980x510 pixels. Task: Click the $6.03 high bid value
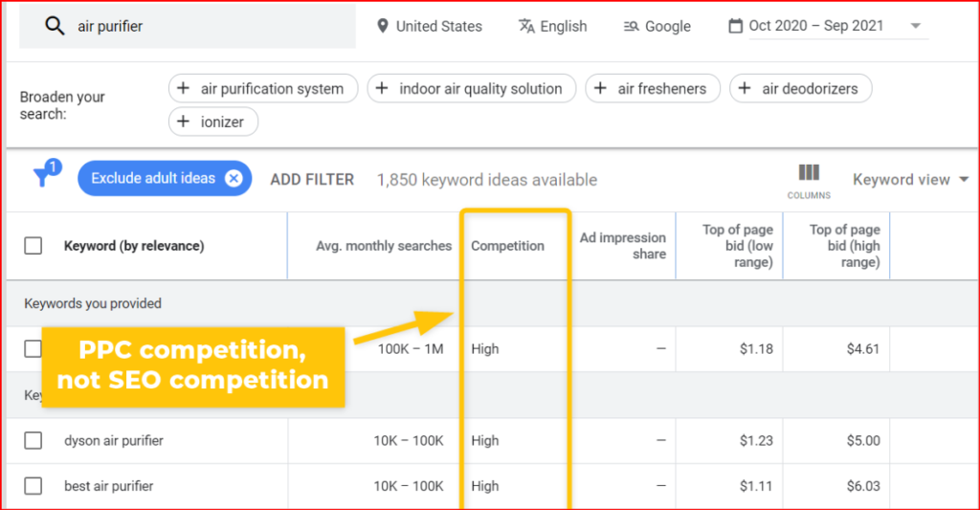tap(863, 486)
